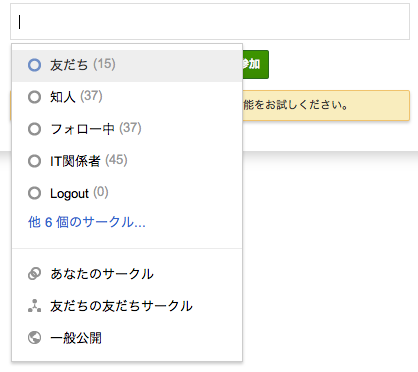Select the 友だち (15) circle entry

(127, 66)
